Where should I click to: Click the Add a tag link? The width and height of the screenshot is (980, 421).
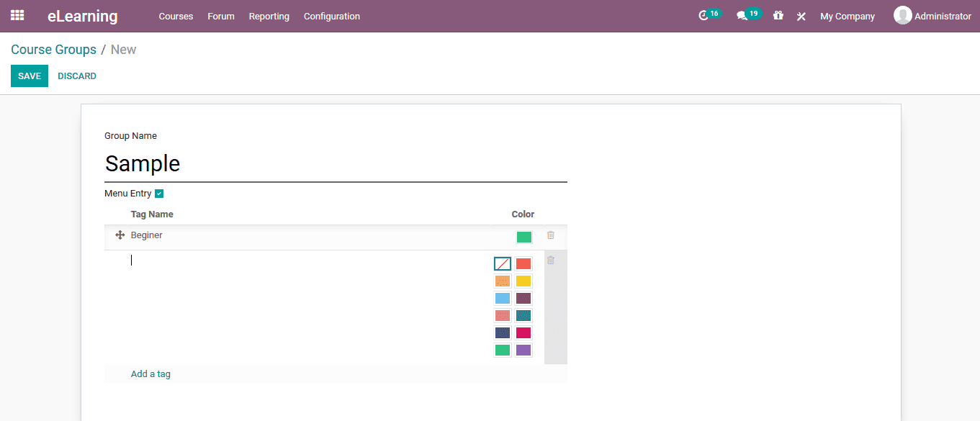pyautogui.click(x=150, y=374)
